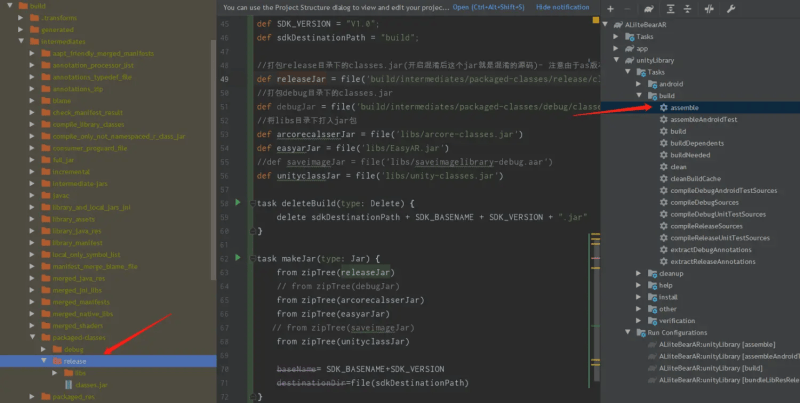The height and width of the screenshot is (403, 800).
Task: Collapse the Run Configurations node
Action: click(x=628, y=332)
